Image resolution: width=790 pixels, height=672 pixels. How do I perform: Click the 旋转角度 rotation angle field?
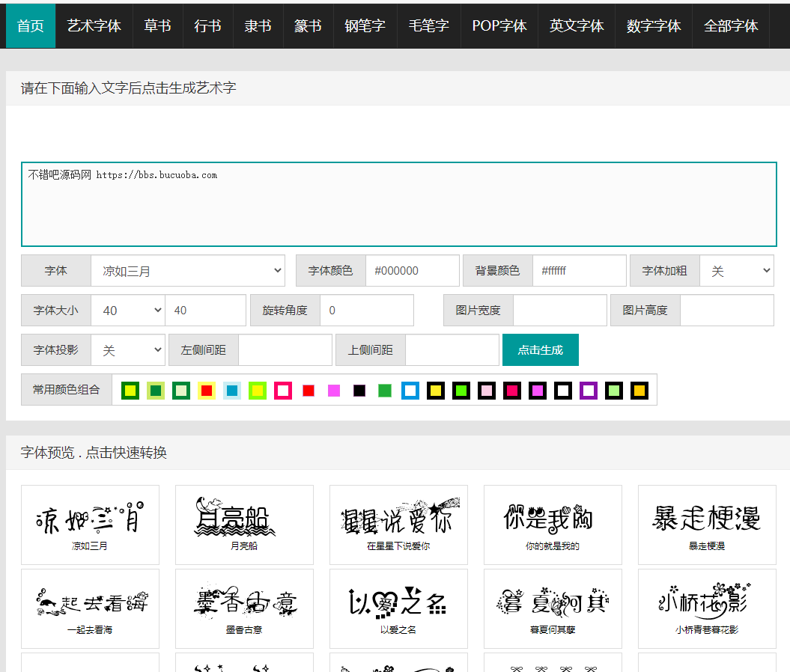pos(367,310)
